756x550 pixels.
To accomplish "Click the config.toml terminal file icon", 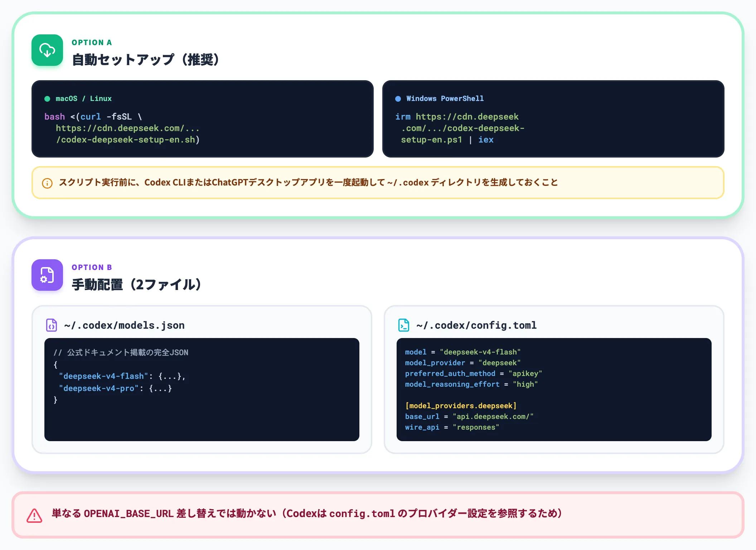I will coord(404,325).
